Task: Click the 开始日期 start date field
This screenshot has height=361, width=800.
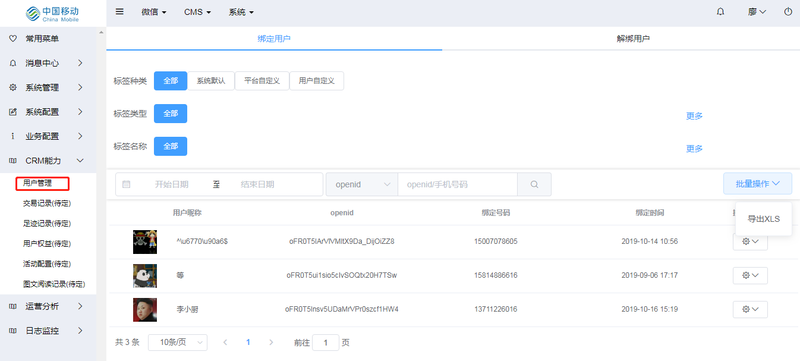Action: [x=171, y=185]
